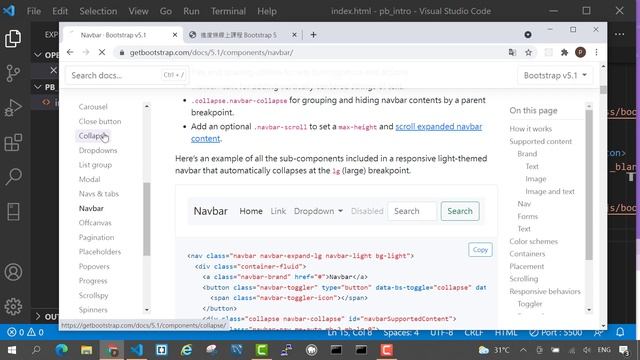Open Accounts icon in activity bar
Viewport: 640px width, 360px height.
click(13, 272)
